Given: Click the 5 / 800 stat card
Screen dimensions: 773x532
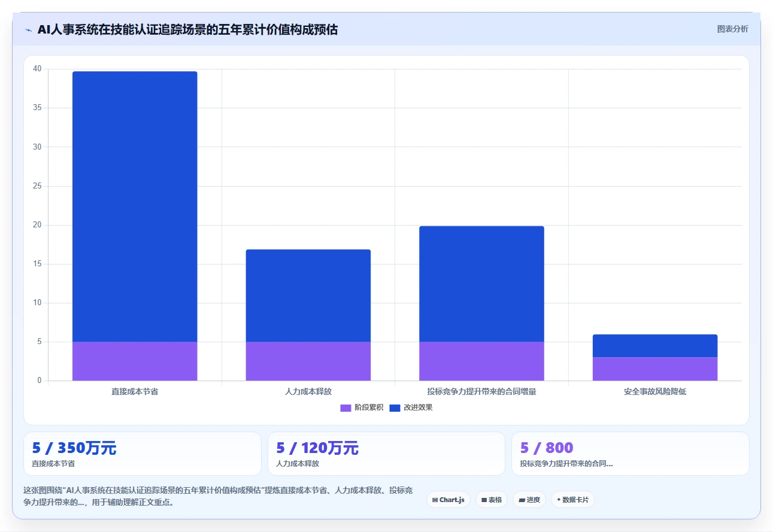Looking at the screenshot, I should tap(630, 454).
